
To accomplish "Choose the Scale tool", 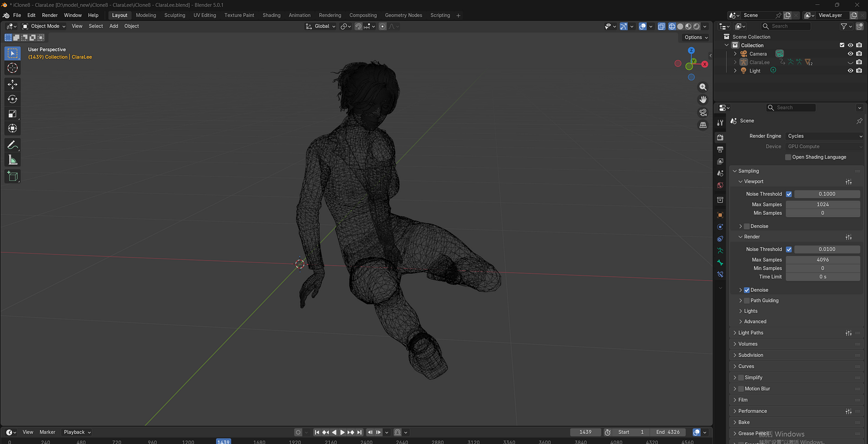I will (12, 114).
